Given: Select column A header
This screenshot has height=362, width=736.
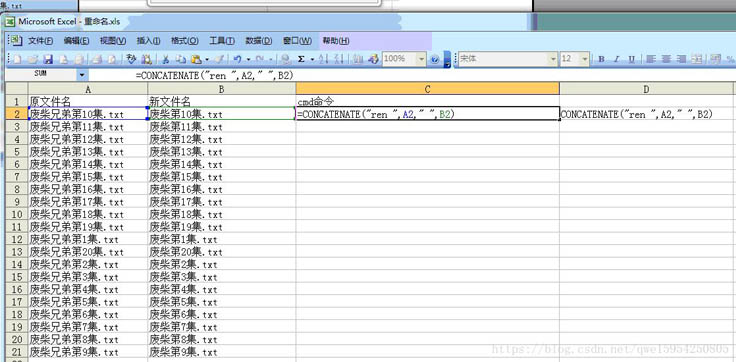Looking at the screenshot, I should (88, 88).
